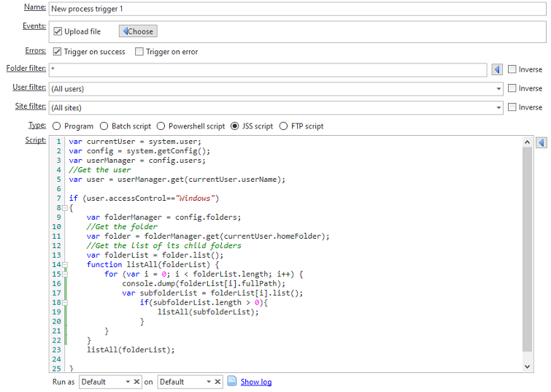Image resolution: width=551 pixels, height=392 pixels.
Task: Collapse the if-block fold at line 18
Action: pos(65,303)
